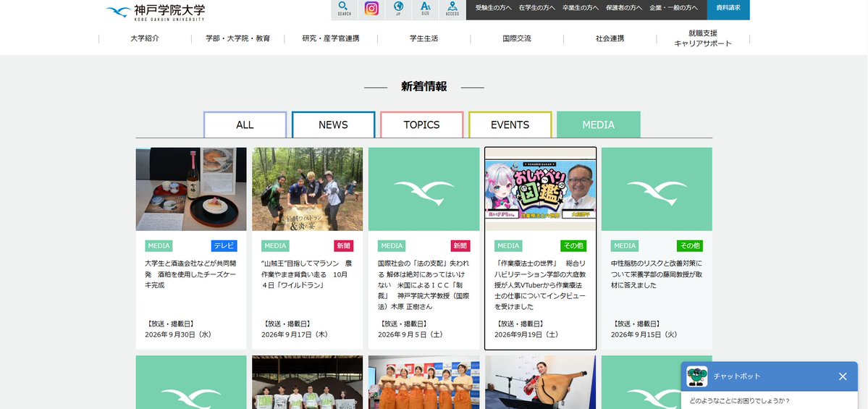Click the chatbot mascot avatar icon
Image resolution: width=868 pixels, height=409 pixels.
697,376
